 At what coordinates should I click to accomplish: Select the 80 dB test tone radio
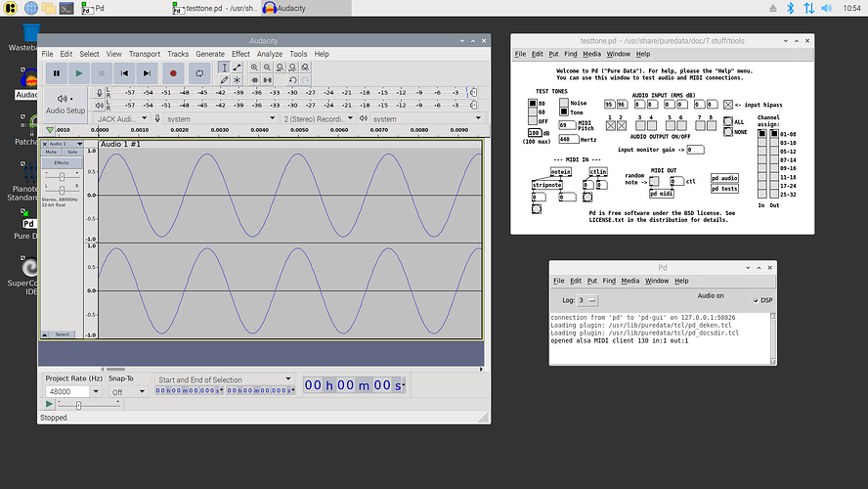[x=533, y=103]
